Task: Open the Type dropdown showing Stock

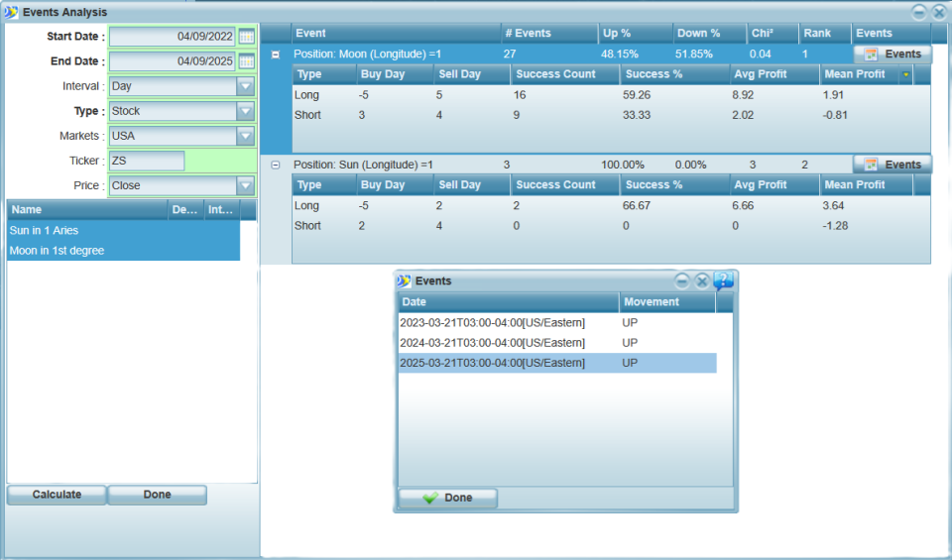Action: (245, 111)
